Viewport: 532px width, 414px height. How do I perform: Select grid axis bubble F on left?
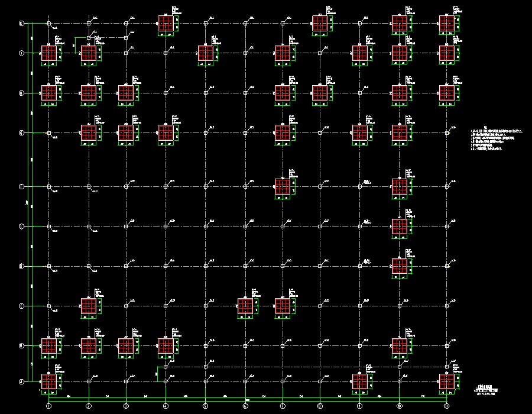tap(22, 187)
